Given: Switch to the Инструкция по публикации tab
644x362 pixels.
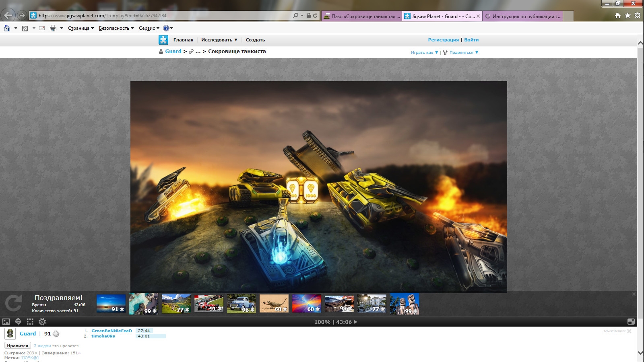Looking at the screenshot, I should [522, 16].
